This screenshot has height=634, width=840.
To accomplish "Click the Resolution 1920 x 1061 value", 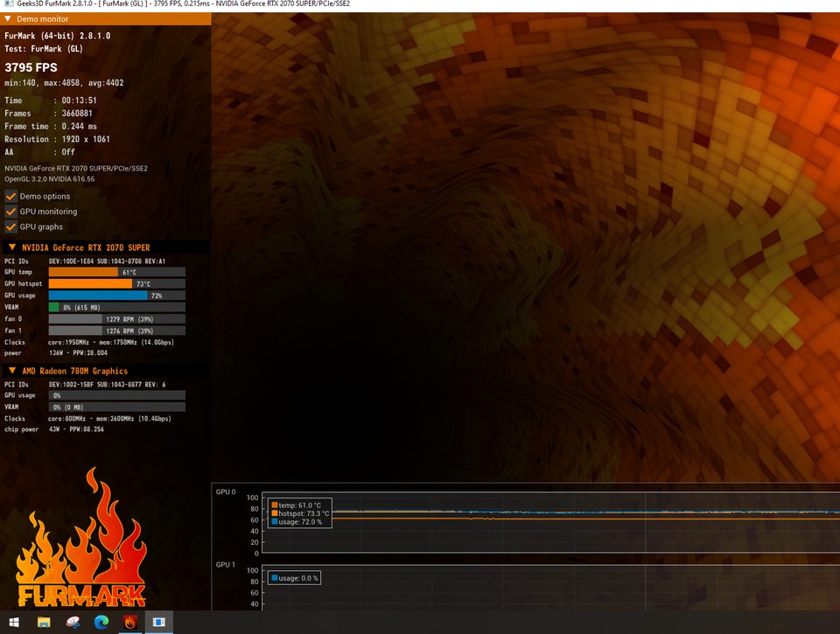I will click(x=86, y=139).
